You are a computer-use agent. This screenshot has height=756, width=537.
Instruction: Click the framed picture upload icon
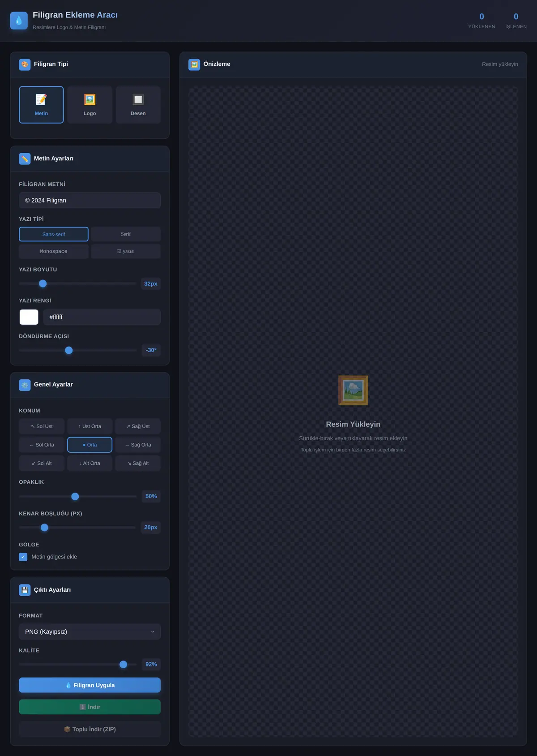coord(353,391)
